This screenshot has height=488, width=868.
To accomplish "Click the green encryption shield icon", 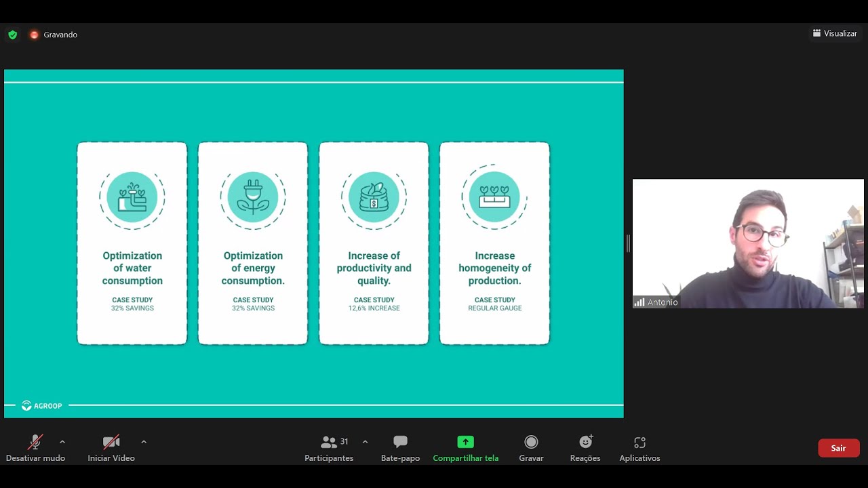I will point(12,35).
